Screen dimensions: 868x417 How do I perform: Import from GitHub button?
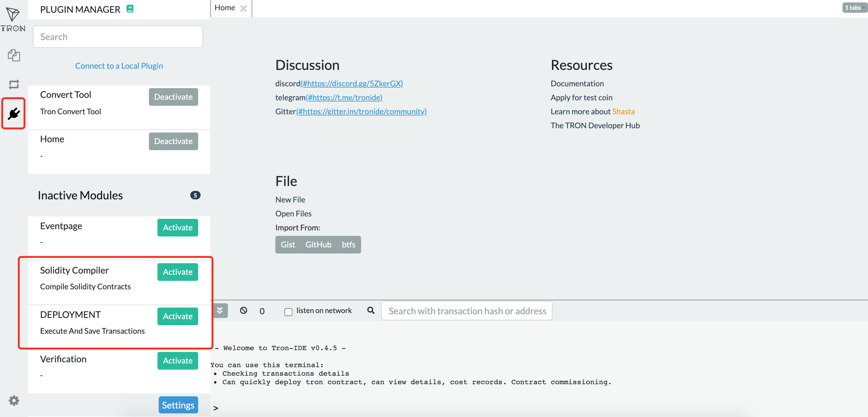tap(318, 244)
